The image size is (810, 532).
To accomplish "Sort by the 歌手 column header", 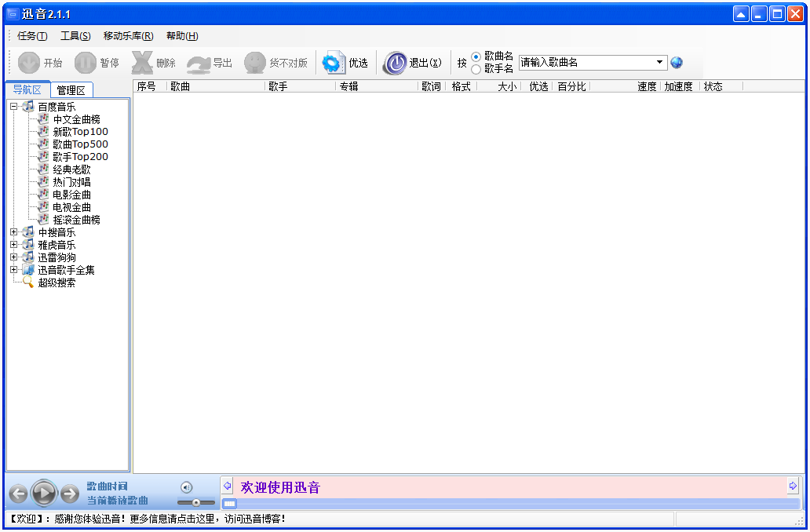I will [300, 86].
